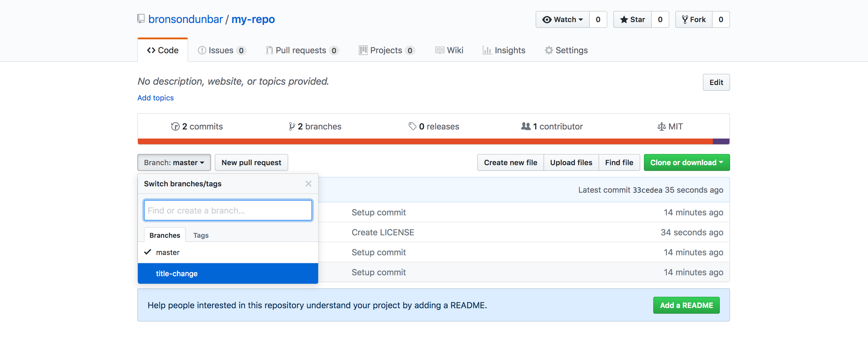Open Clone or download dropdown
This screenshot has width=868, height=340.
[x=686, y=163]
